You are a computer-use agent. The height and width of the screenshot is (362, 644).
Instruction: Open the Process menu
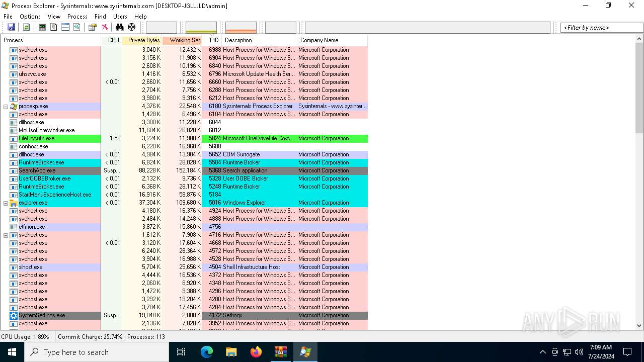(x=77, y=17)
